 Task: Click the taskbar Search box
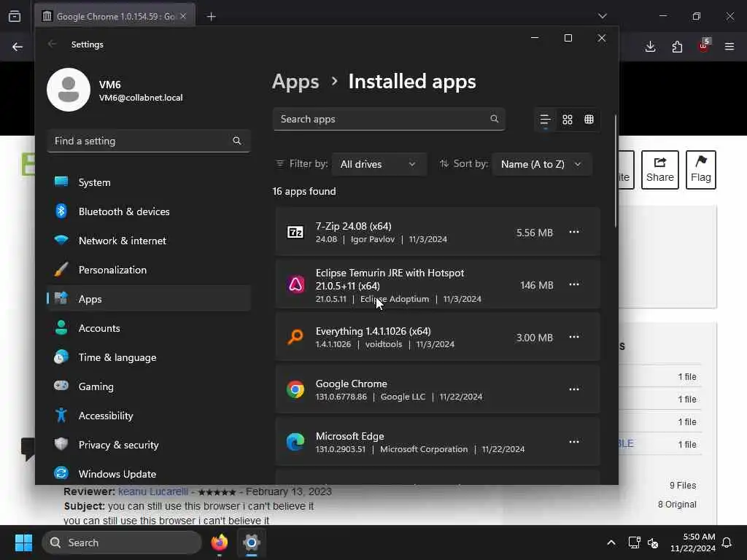coord(122,542)
